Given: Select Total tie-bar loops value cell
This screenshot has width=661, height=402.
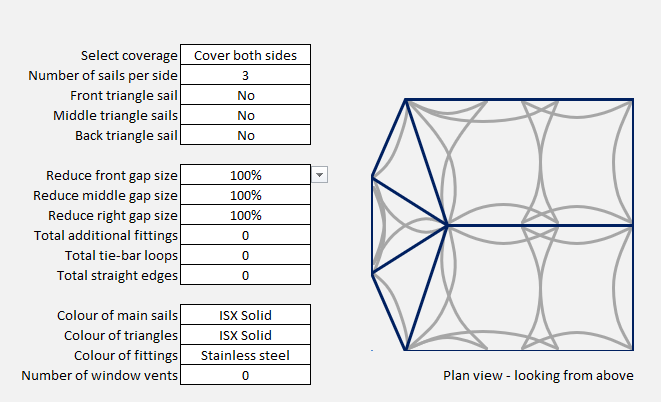Looking at the screenshot, I should tap(245, 255).
